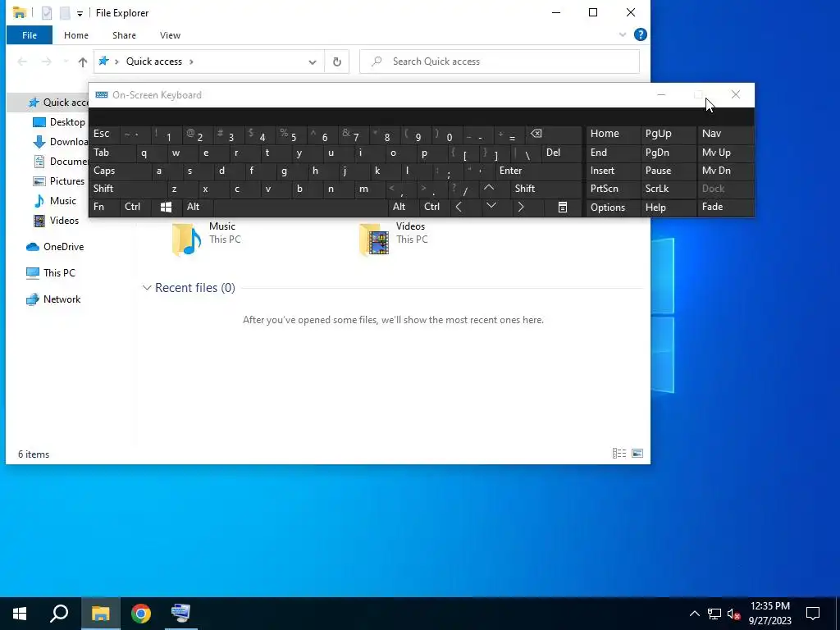840x630 pixels.
Task: Open taskbar search
Action: point(59,614)
